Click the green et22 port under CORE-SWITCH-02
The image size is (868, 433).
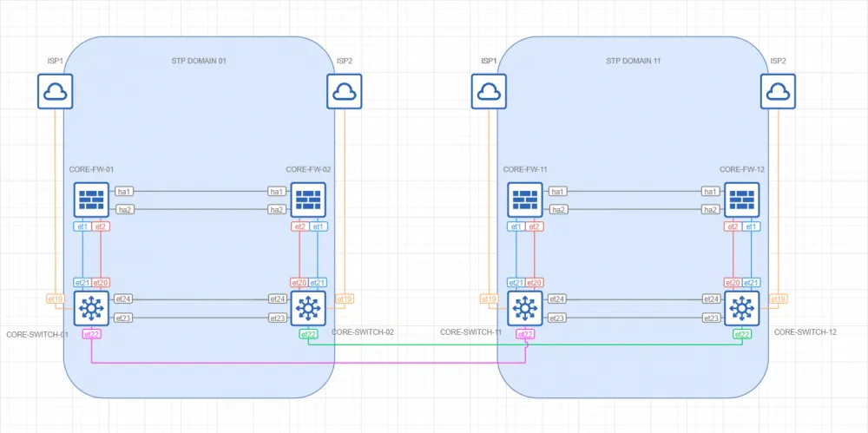click(x=308, y=334)
